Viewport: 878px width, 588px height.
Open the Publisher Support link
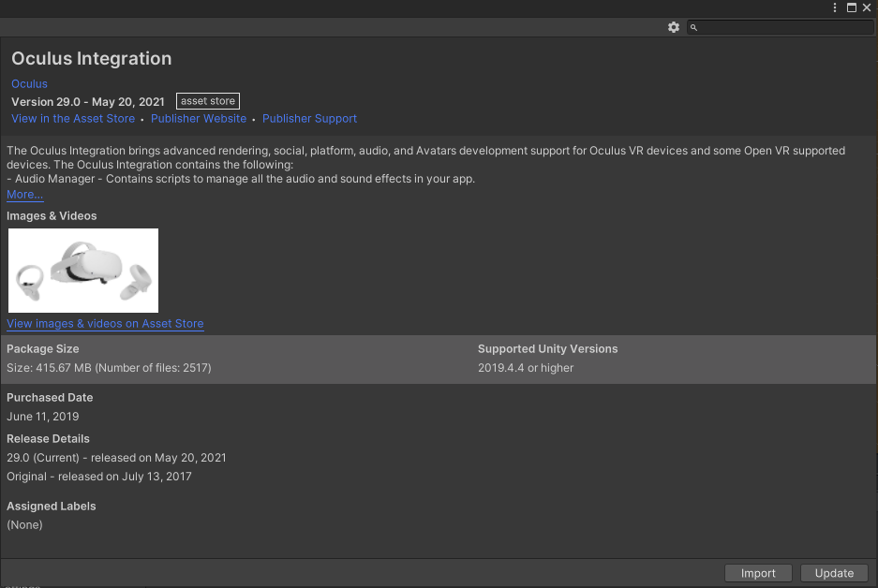coord(309,119)
